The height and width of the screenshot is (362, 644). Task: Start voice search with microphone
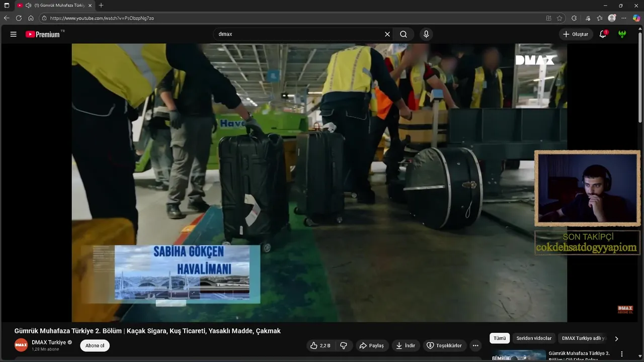point(426,34)
